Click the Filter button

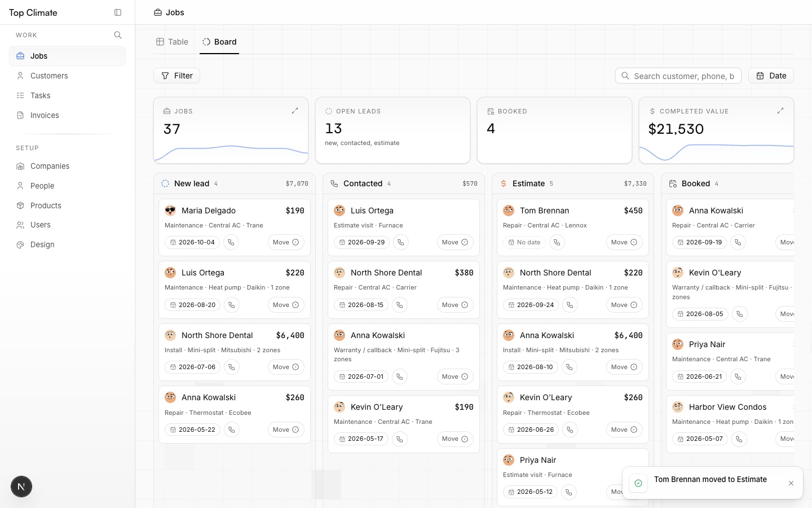point(176,76)
